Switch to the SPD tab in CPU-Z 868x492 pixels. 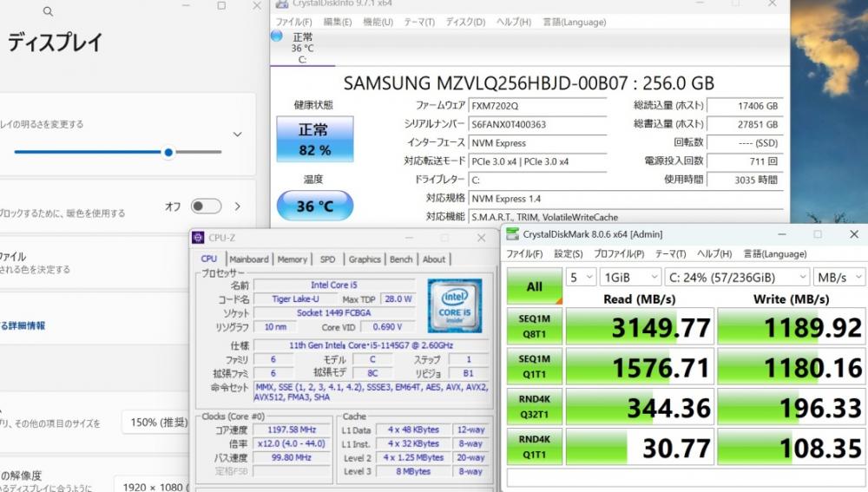point(327,259)
